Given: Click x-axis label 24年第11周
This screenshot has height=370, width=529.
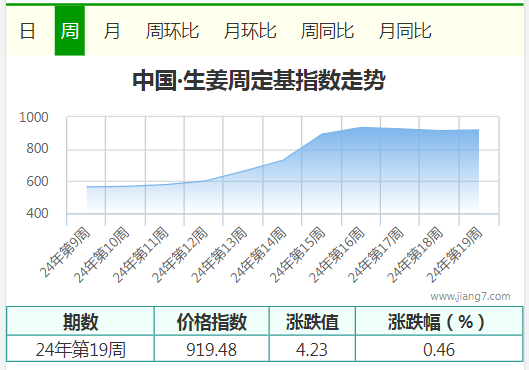Looking at the screenshot, I should 140,255.
